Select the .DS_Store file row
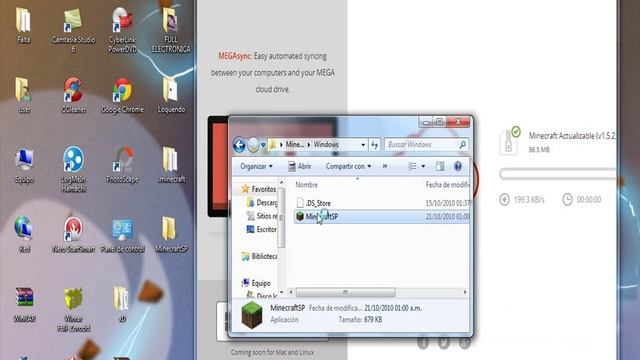 tap(382, 203)
